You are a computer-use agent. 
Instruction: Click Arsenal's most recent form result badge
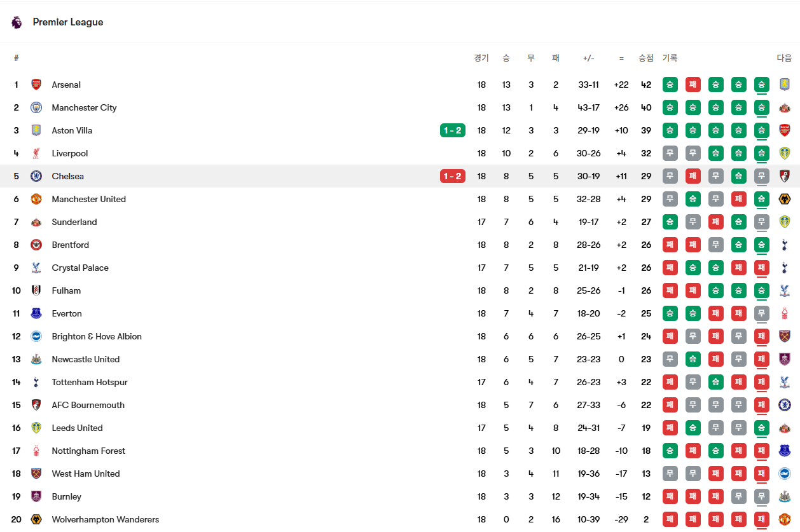click(761, 85)
